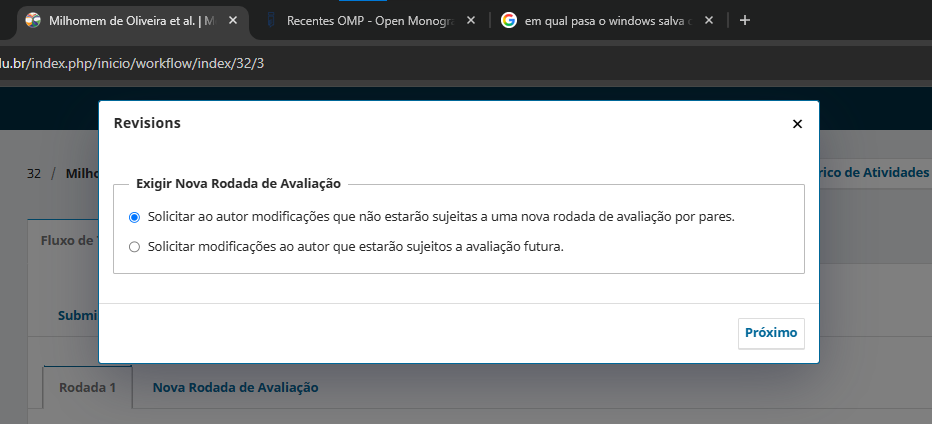This screenshot has width=932, height=424.
Task: Close the Revisions dialog with the X icon
Action: point(797,124)
